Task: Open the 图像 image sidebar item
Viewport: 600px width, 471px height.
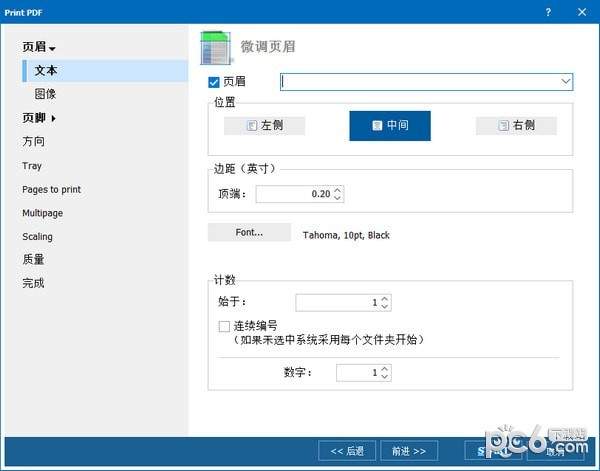Action: click(x=46, y=94)
